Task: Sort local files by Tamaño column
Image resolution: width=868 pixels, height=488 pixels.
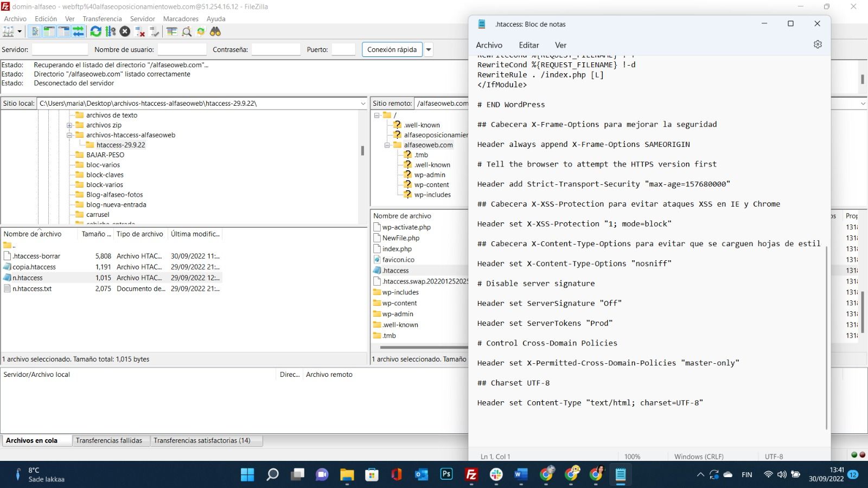Action: pos(96,234)
